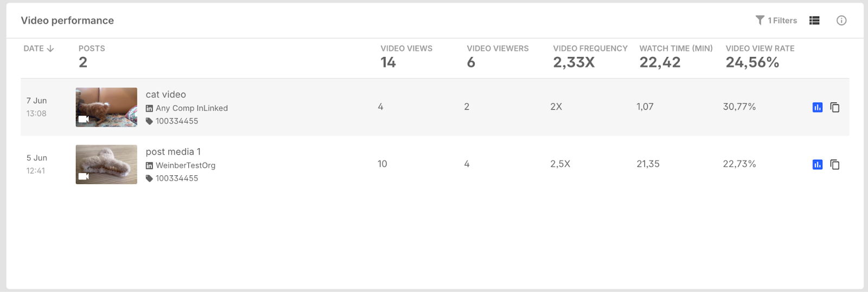This screenshot has height=292, width=868.
Task: Open the info circle icon
Action: coord(841,20)
